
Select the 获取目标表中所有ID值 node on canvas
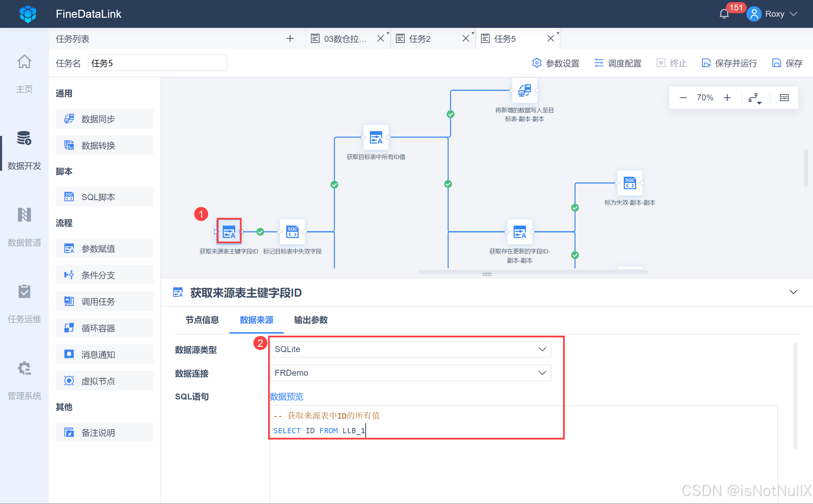pos(375,137)
